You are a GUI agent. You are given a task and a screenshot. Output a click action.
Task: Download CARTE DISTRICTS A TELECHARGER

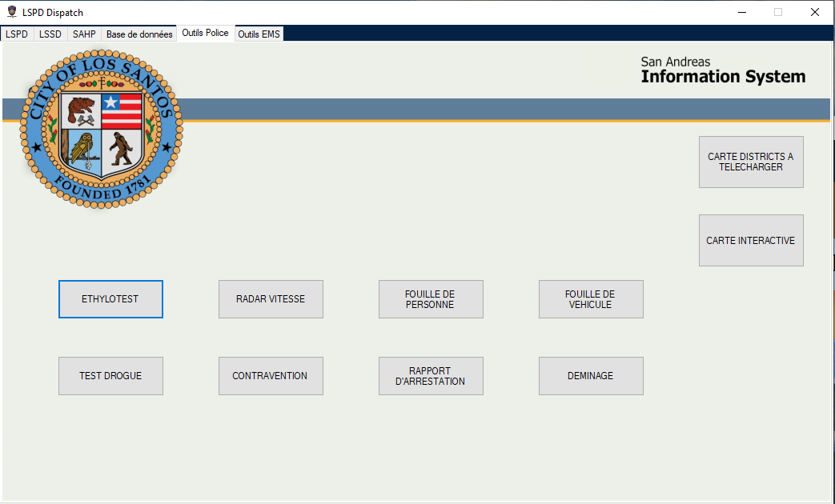751,162
